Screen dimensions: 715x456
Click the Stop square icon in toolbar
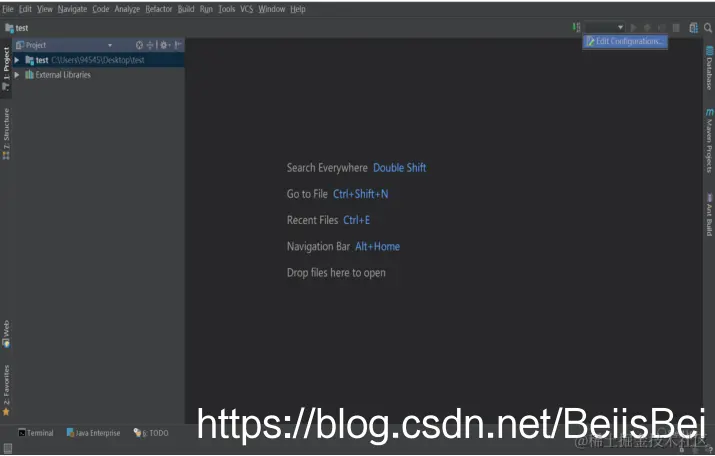[676, 28]
